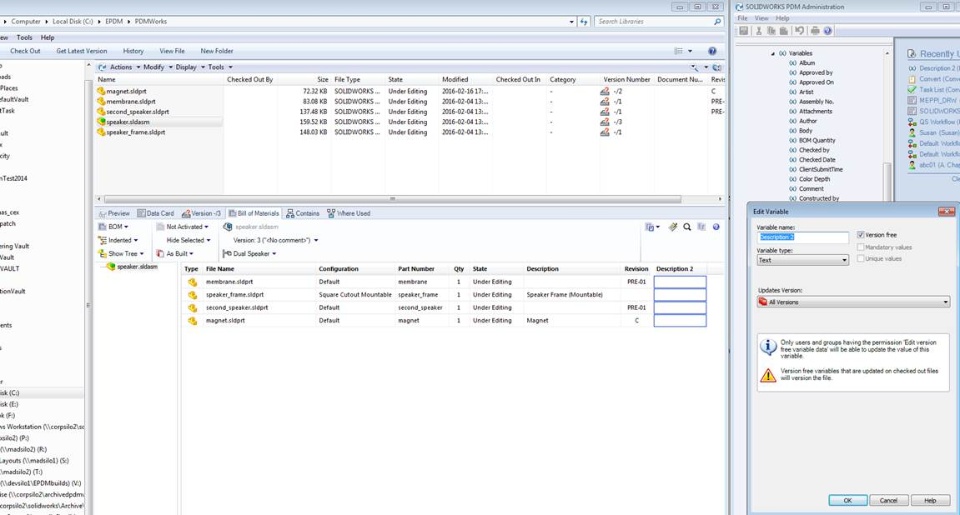The width and height of the screenshot is (960, 515).
Task: Collapse the Variables tree node
Action: tap(773, 54)
